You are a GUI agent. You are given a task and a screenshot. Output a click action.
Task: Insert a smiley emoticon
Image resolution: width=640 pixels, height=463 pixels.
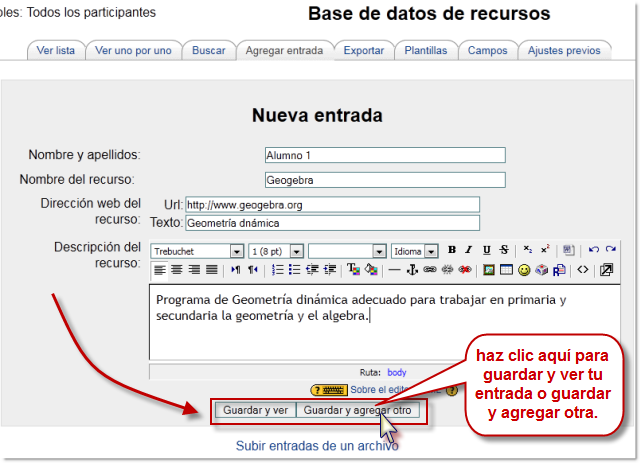[x=524, y=270]
